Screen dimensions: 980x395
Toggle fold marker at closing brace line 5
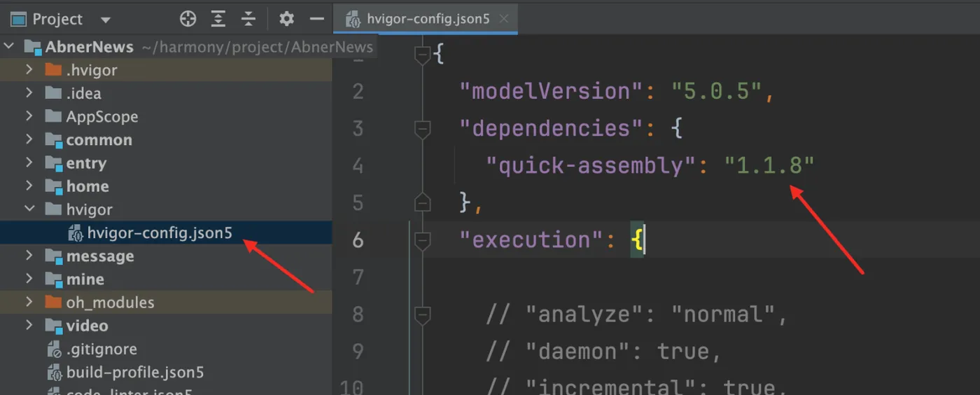(422, 203)
